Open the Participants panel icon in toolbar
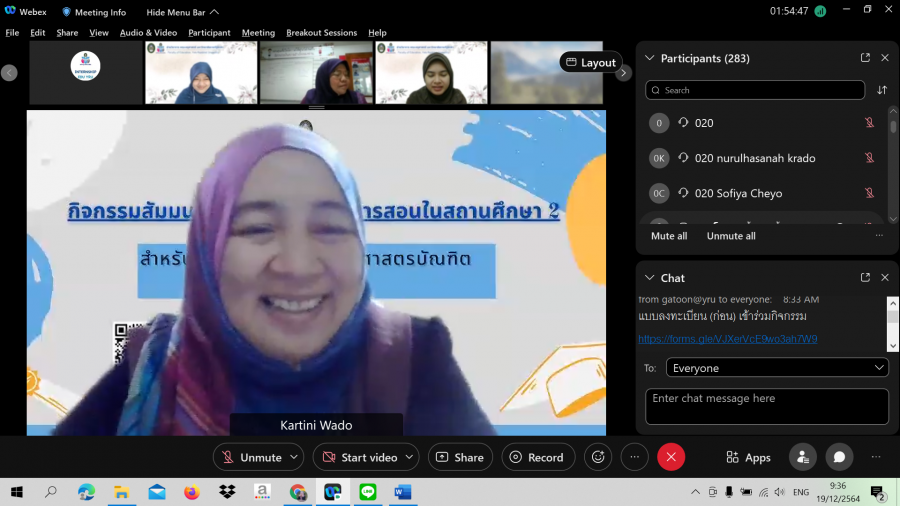The image size is (900, 506). pyautogui.click(x=802, y=457)
